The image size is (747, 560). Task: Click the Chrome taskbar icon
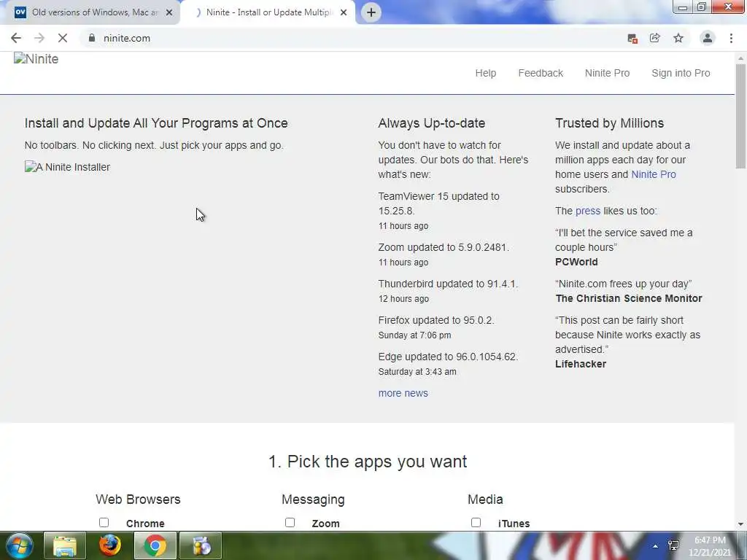point(155,545)
